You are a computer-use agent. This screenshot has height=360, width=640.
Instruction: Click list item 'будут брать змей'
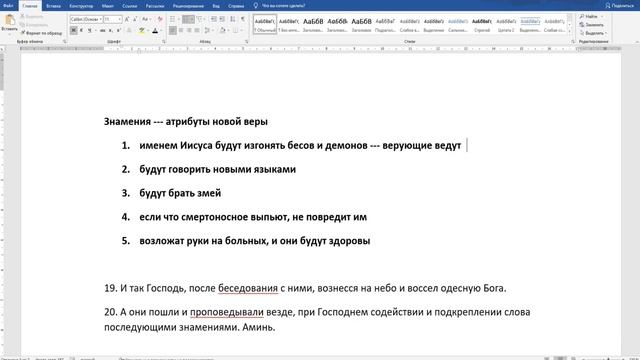point(180,193)
